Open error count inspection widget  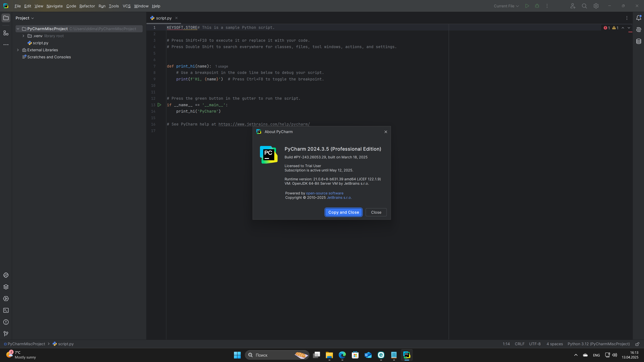coord(607,28)
